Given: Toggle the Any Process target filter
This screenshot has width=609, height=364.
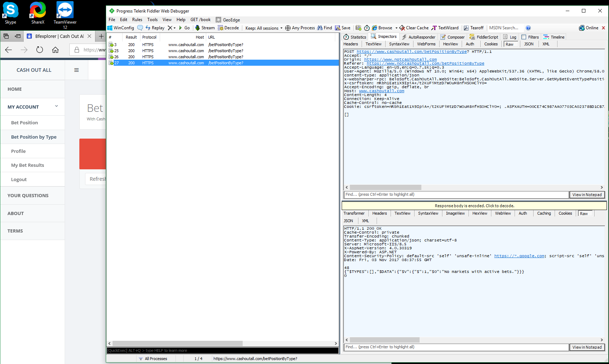Looking at the screenshot, I should (x=300, y=28).
